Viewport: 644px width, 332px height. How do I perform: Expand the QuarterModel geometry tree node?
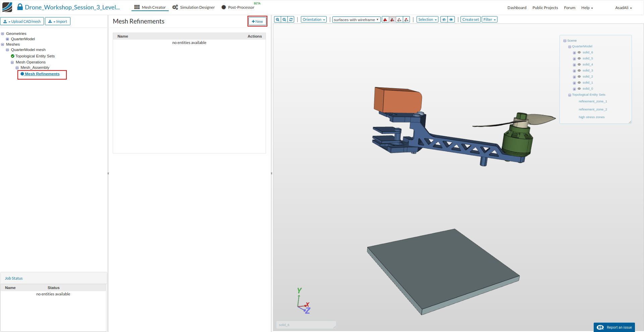[7, 39]
